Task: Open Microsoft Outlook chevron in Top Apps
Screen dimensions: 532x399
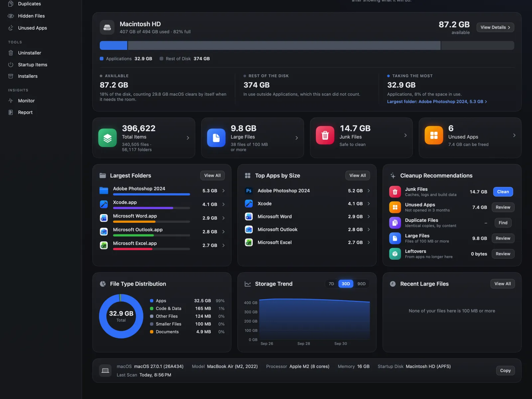Action: [368, 229]
